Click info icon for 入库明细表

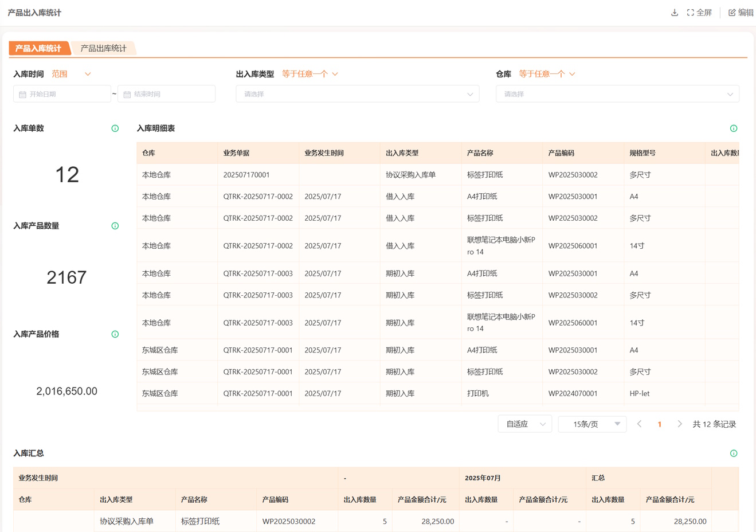tap(734, 128)
